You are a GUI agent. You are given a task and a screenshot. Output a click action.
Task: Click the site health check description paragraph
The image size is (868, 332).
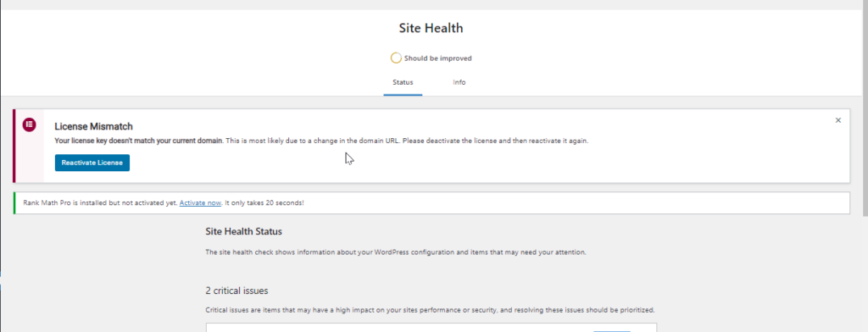tap(395, 252)
